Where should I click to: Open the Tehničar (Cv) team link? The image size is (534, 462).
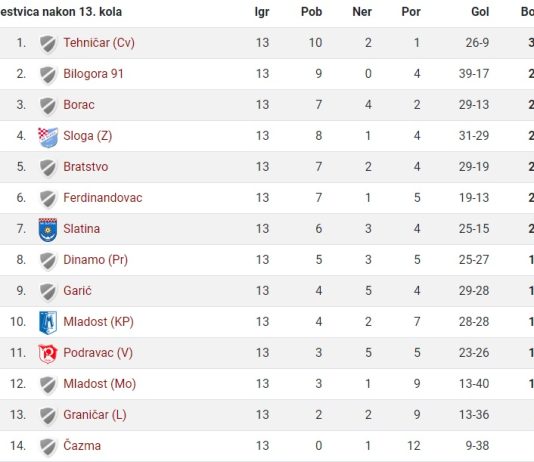[99, 43]
